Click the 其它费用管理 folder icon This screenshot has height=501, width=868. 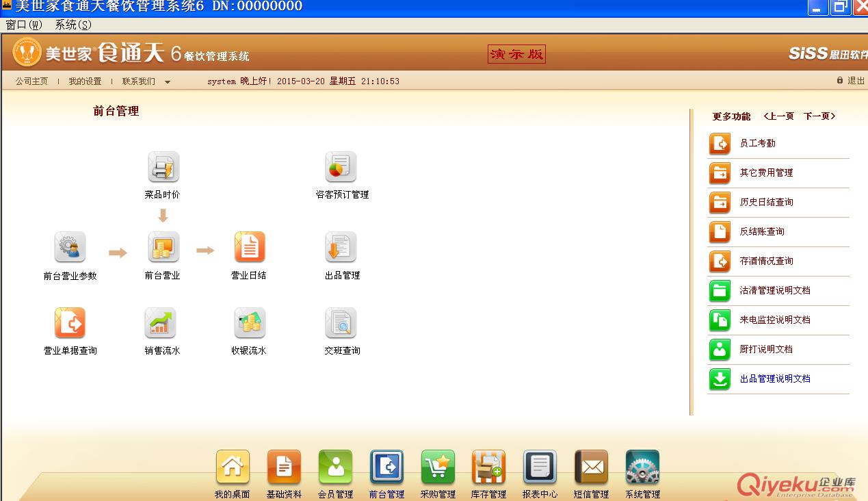(x=720, y=173)
